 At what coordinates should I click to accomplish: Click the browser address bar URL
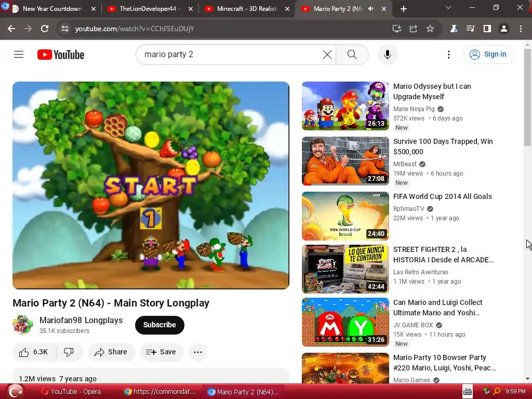pyautogui.click(x=135, y=29)
